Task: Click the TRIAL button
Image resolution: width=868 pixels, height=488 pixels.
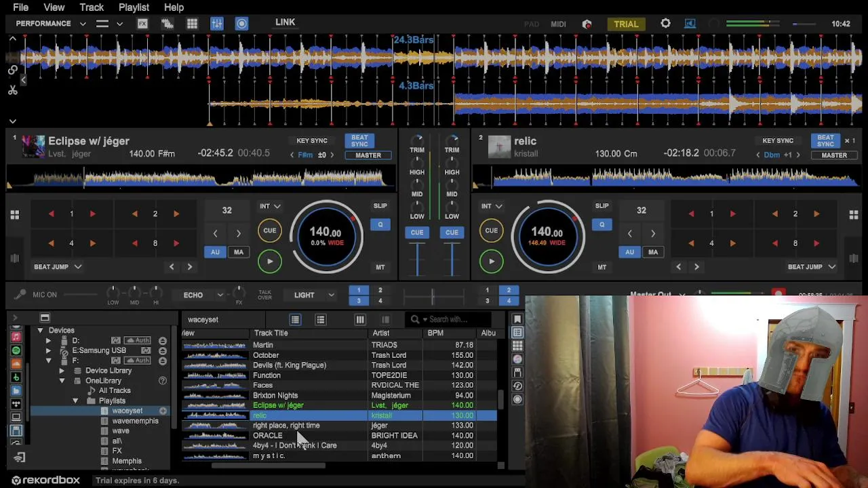Action: tap(626, 24)
